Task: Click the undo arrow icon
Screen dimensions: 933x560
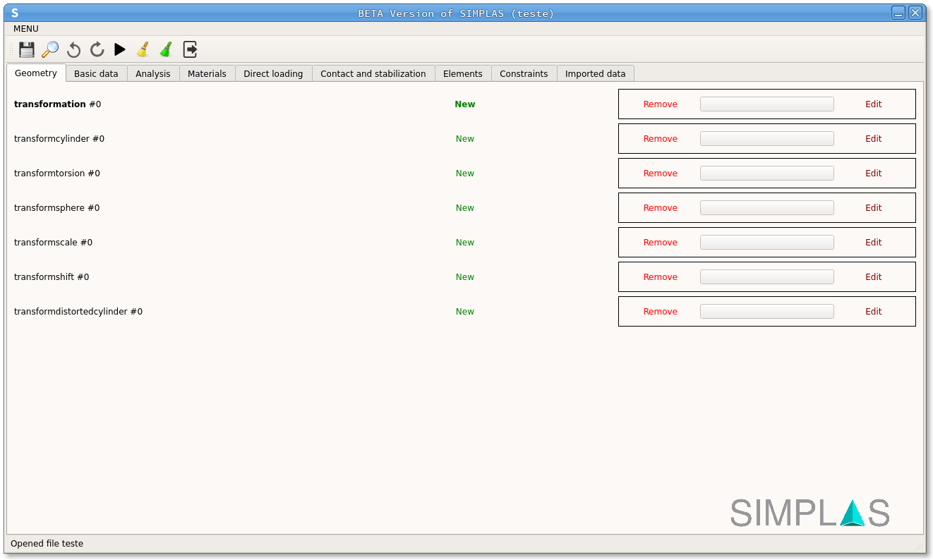Action: click(x=73, y=49)
